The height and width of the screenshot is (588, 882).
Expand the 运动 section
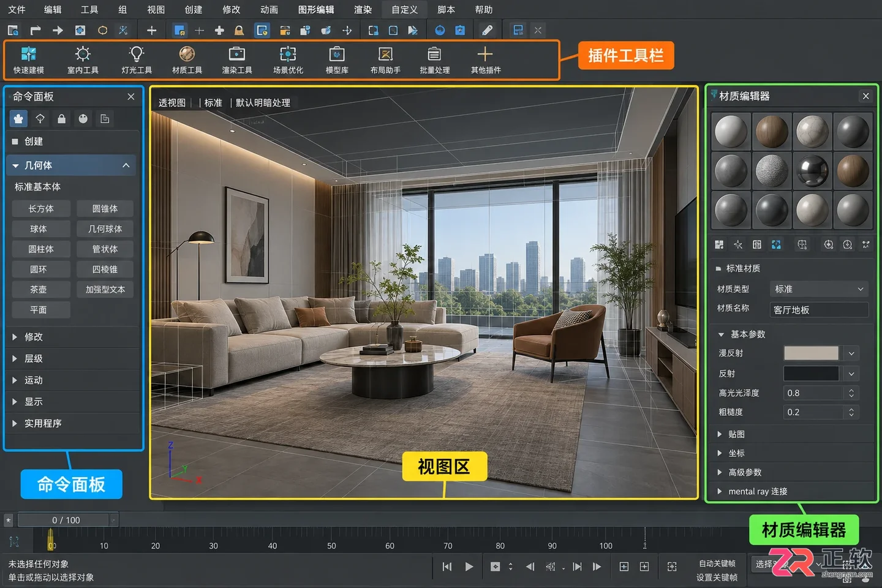[x=72, y=380]
